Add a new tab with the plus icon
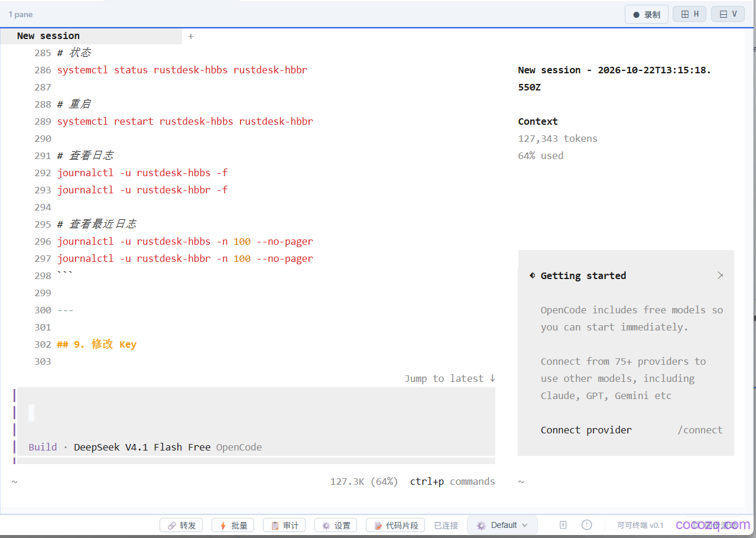756x538 pixels. point(190,36)
